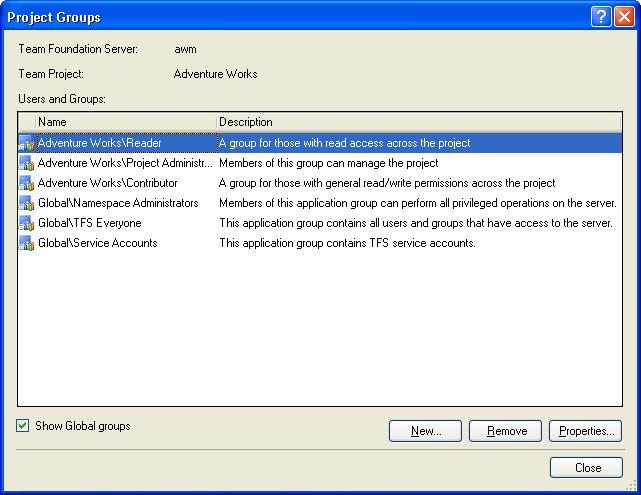Click the Global\Namespace Administrators group icon
The image size is (641, 495).
pos(26,204)
